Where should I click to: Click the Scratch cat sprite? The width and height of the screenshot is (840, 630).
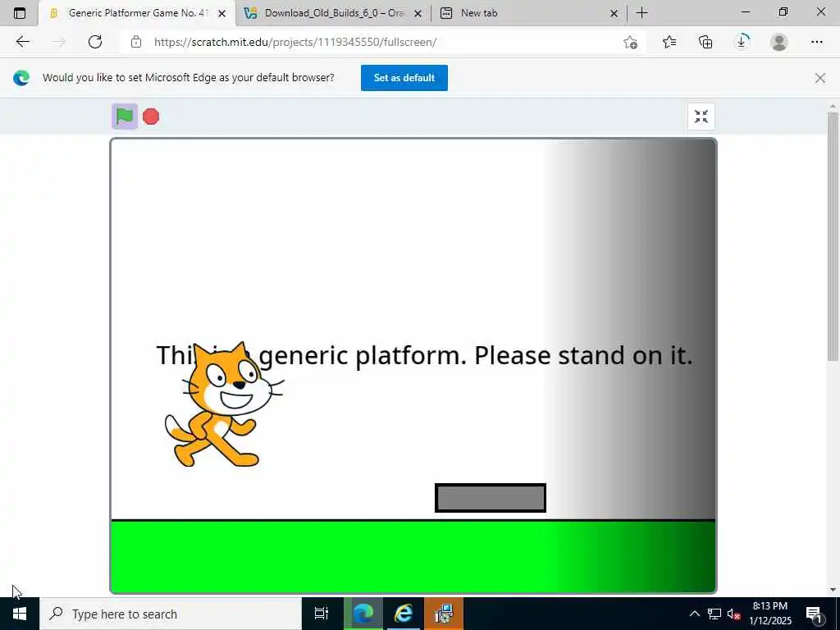coord(223,405)
